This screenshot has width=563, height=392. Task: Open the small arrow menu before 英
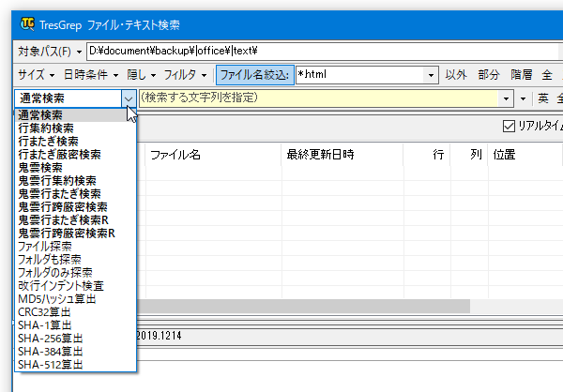pyautogui.click(x=524, y=98)
